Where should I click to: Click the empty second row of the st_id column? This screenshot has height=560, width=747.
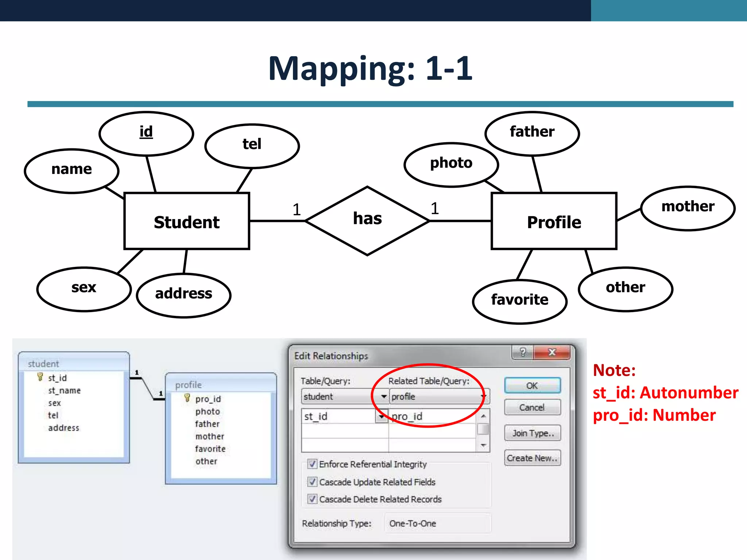pos(345,431)
